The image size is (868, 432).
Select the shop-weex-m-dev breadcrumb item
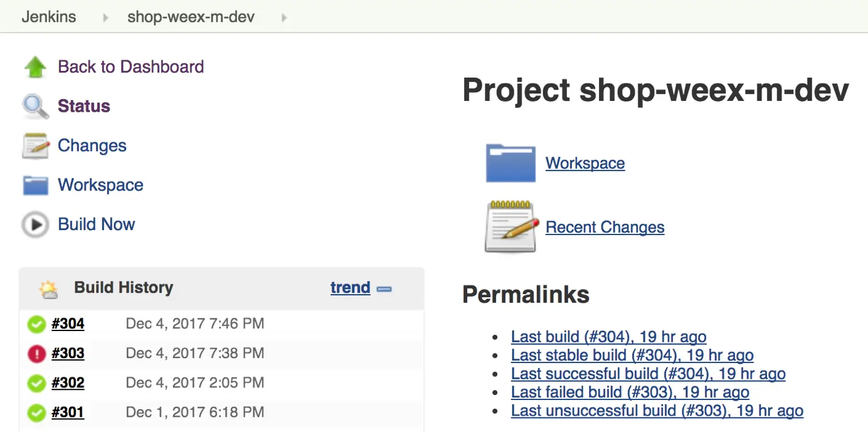click(191, 17)
